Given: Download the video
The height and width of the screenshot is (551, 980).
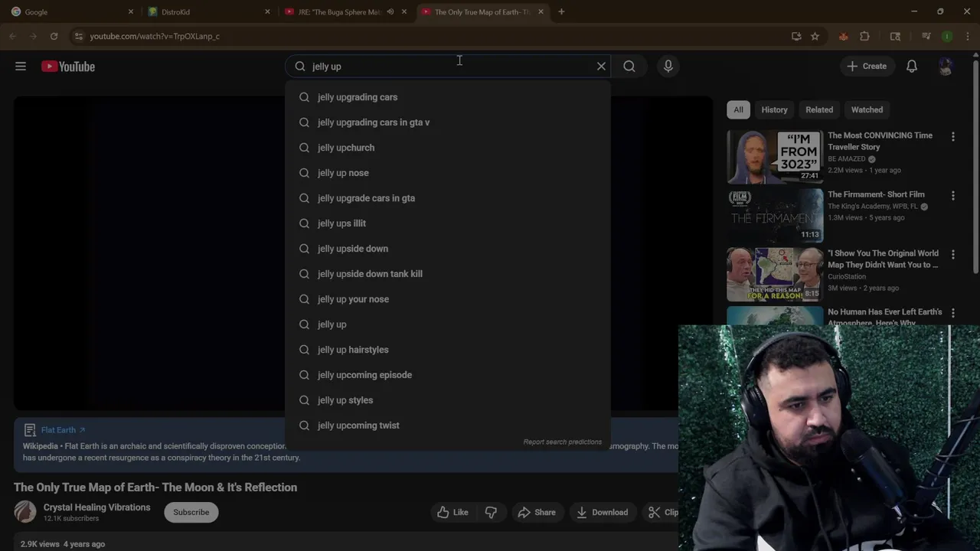Looking at the screenshot, I should (x=602, y=512).
